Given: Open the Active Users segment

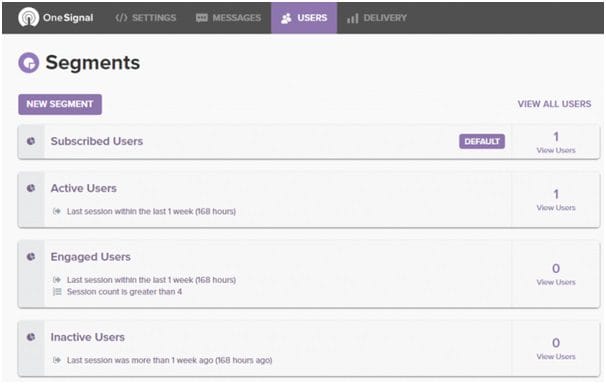Looking at the screenshot, I should (x=83, y=188).
